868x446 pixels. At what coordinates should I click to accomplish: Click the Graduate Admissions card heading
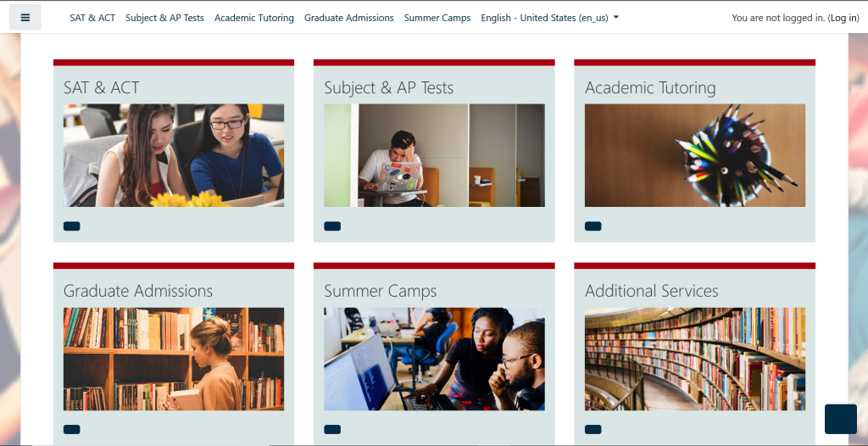coord(138,291)
